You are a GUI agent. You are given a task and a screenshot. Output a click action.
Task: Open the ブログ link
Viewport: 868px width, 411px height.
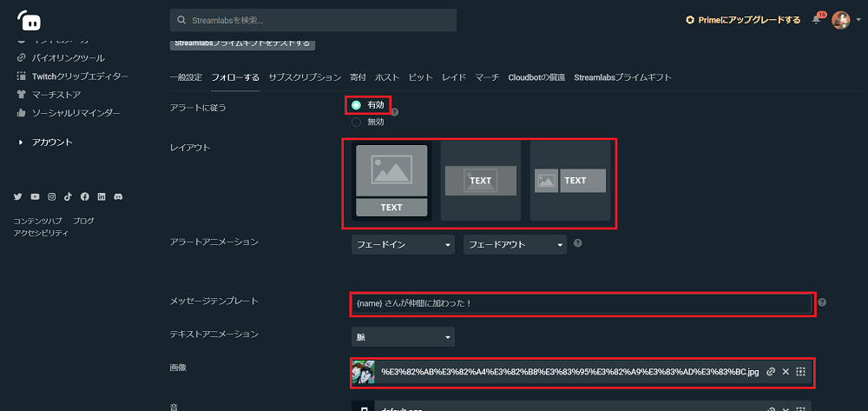pos(83,221)
